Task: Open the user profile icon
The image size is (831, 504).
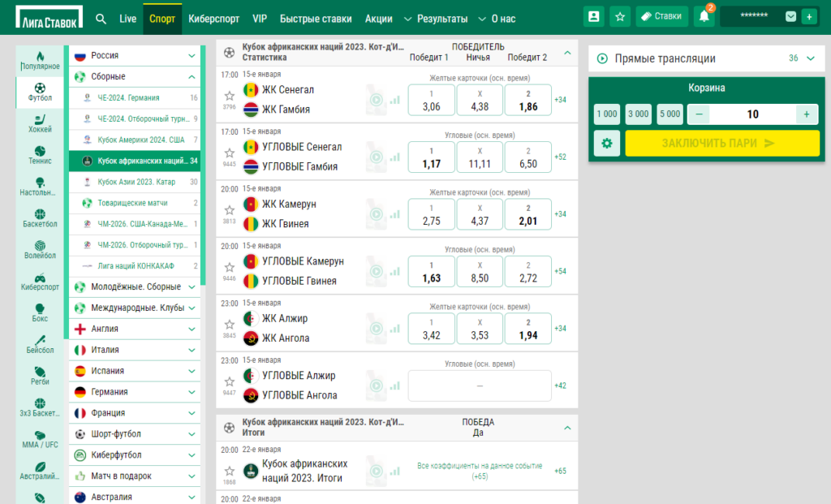Action: [x=594, y=16]
